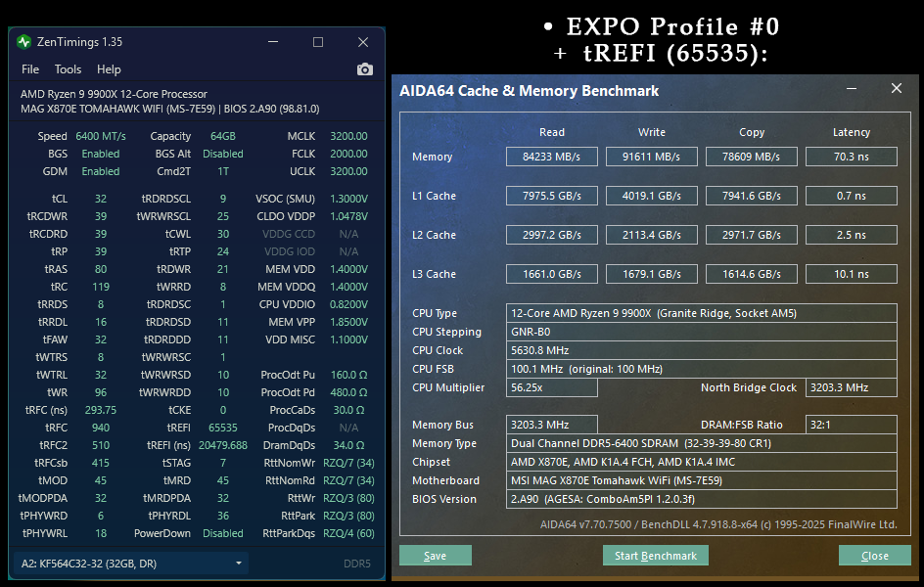Select L3 Cache Latency 10.1 ns field
The width and height of the screenshot is (924, 587).
pyautogui.click(x=852, y=274)
